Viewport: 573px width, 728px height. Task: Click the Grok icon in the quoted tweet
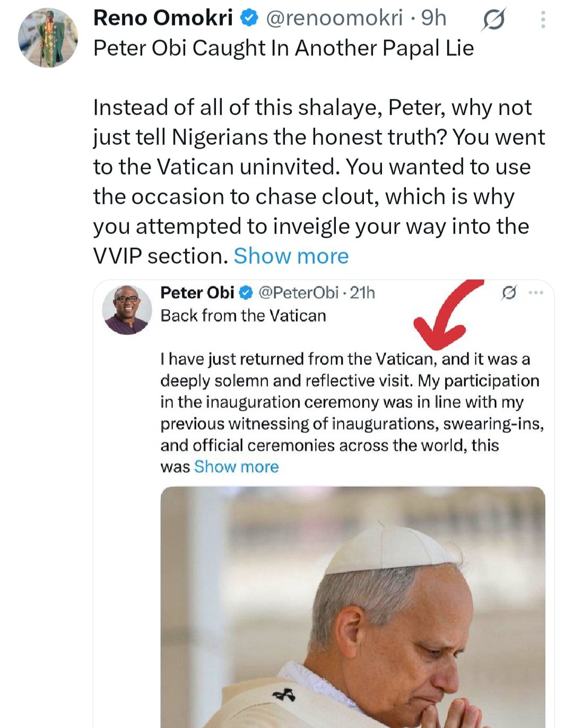click(509, 292)
